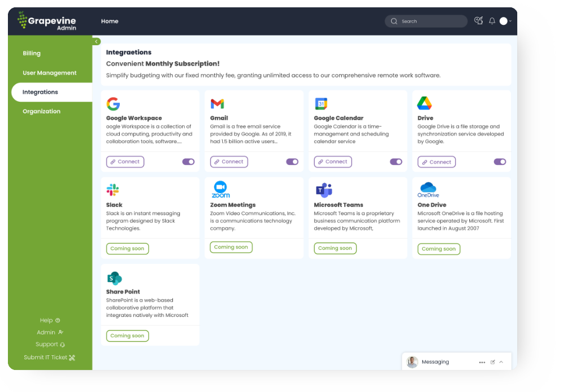Switch off the Google Calendar toggle

click(x=396, y=162)
